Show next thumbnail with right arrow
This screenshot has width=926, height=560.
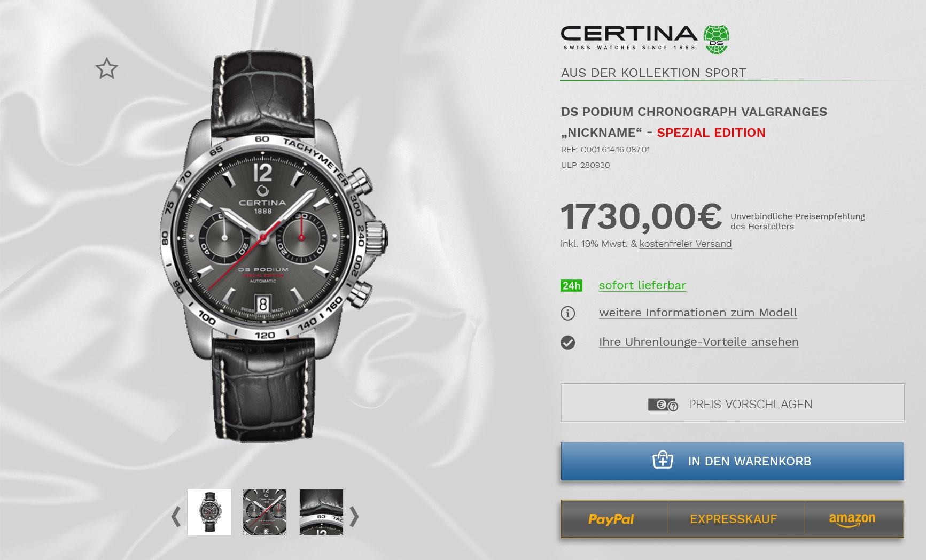click(354, 516)
